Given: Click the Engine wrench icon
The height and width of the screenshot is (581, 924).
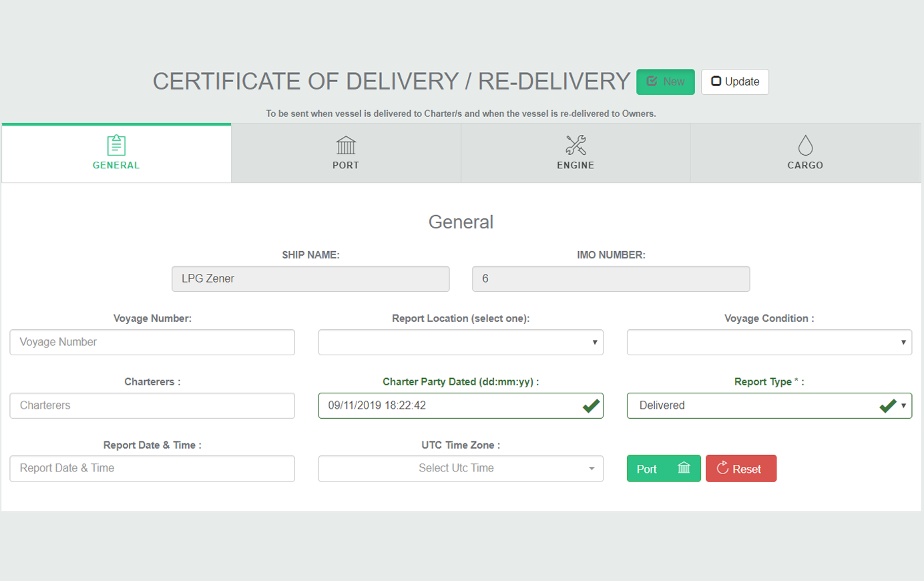Looking at the screenshot, I should coord(575,145).
